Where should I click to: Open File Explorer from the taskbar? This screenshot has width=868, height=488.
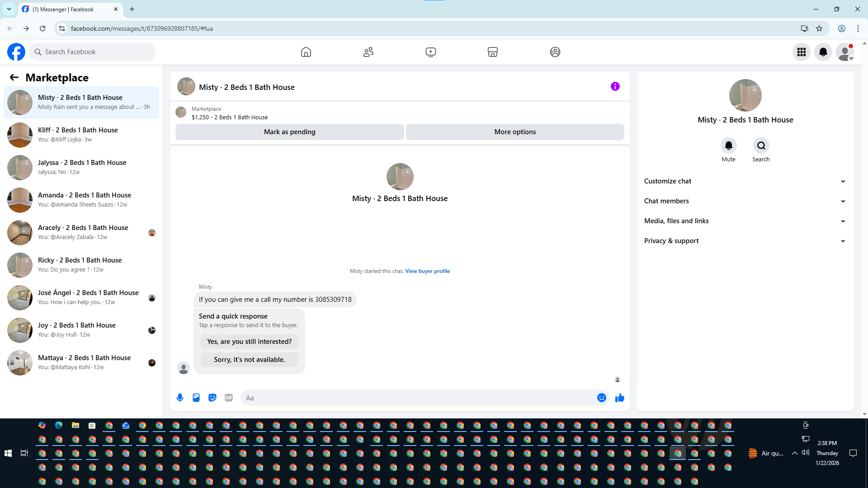[x=75, y=425]
